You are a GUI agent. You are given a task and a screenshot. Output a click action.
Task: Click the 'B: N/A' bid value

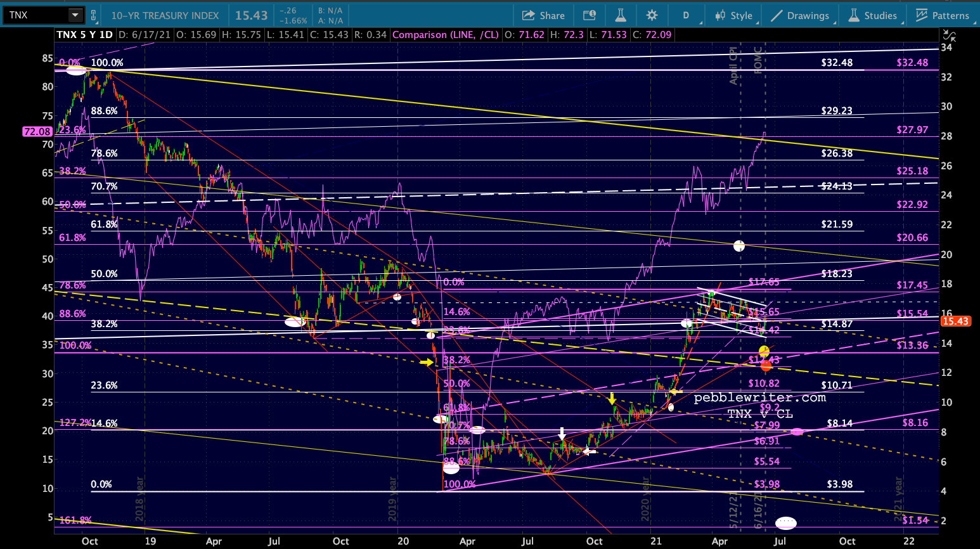coord(330,11)
